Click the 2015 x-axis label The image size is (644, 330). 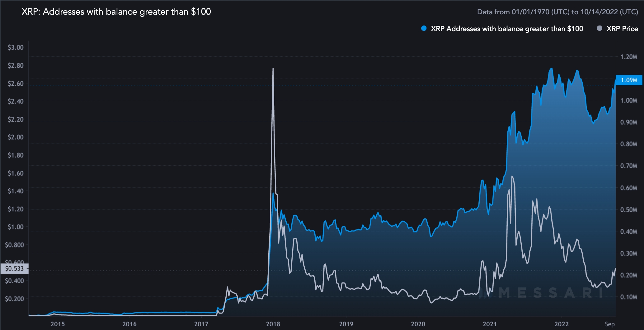(x=58, y=324)
